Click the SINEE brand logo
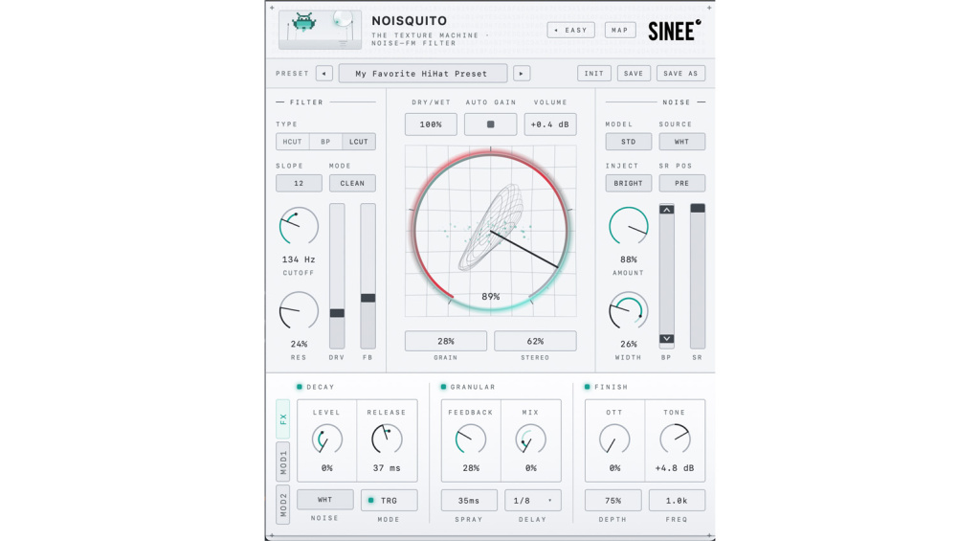 coord(674,31)
